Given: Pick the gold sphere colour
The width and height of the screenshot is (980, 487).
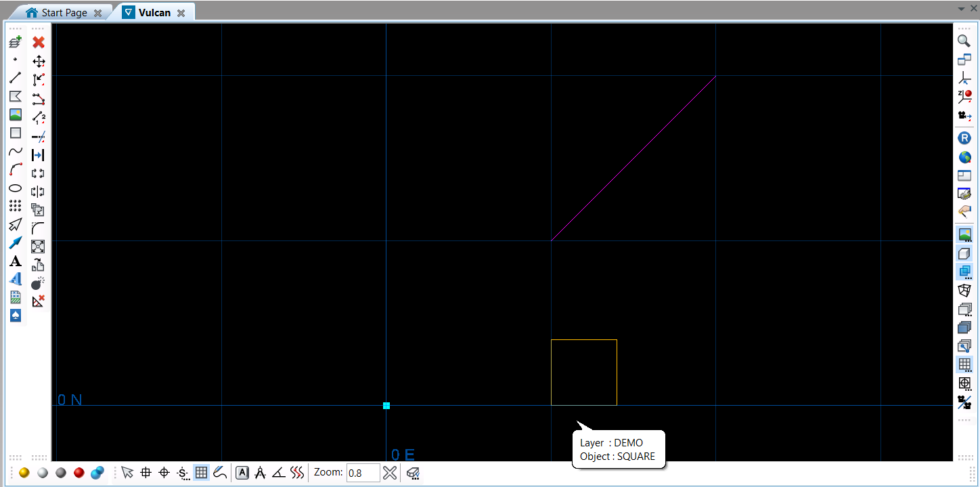Looking at the screenshot, I should pos(24,473).
